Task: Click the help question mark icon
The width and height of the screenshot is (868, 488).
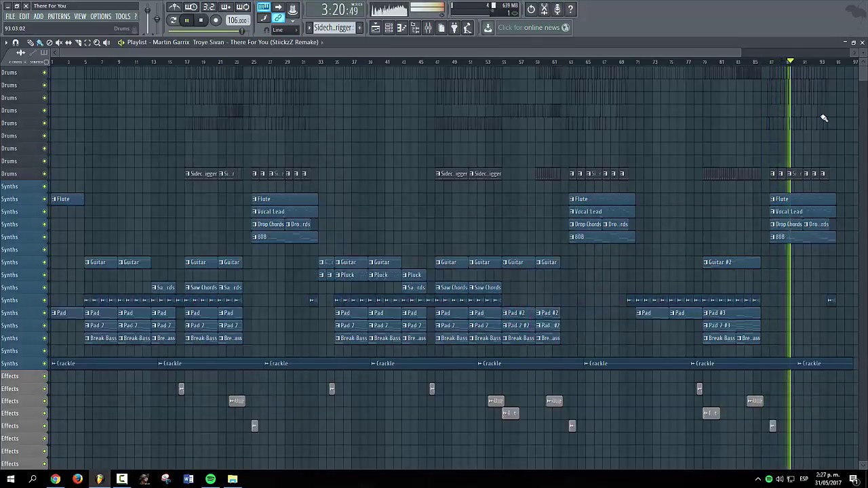Action: pyautogui.click(x=570, y=9)
